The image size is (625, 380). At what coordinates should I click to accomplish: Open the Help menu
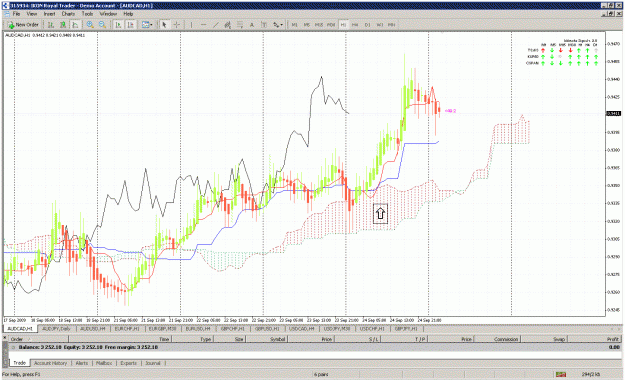click(128, 14)
